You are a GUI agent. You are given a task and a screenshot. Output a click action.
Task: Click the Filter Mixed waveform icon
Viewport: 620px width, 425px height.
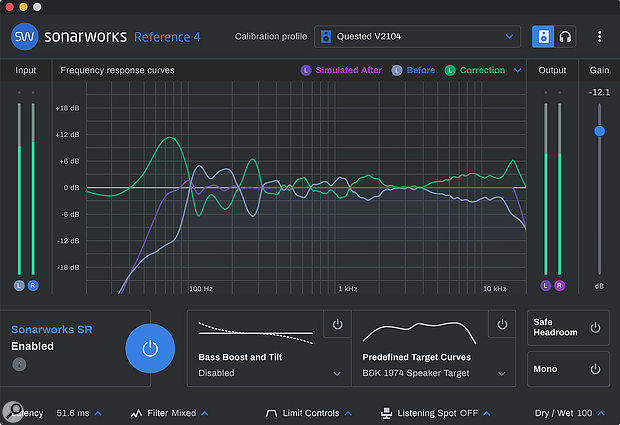pyautogui.click(x=136, y=414)
